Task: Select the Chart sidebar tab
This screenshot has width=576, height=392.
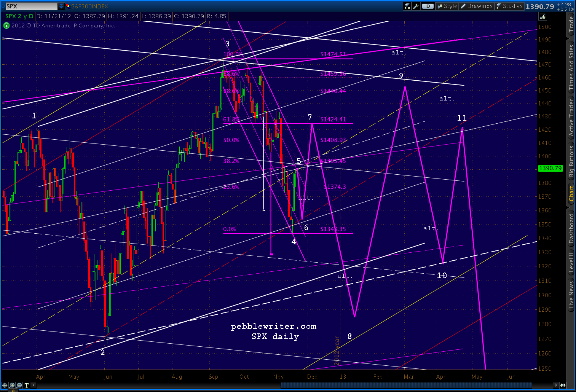Action: [571, 193]
